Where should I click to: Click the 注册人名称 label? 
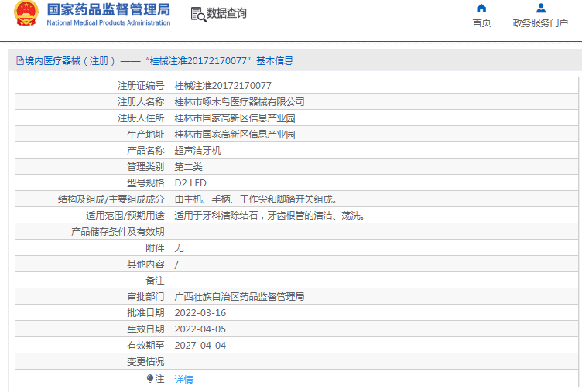tap(141, 101)
